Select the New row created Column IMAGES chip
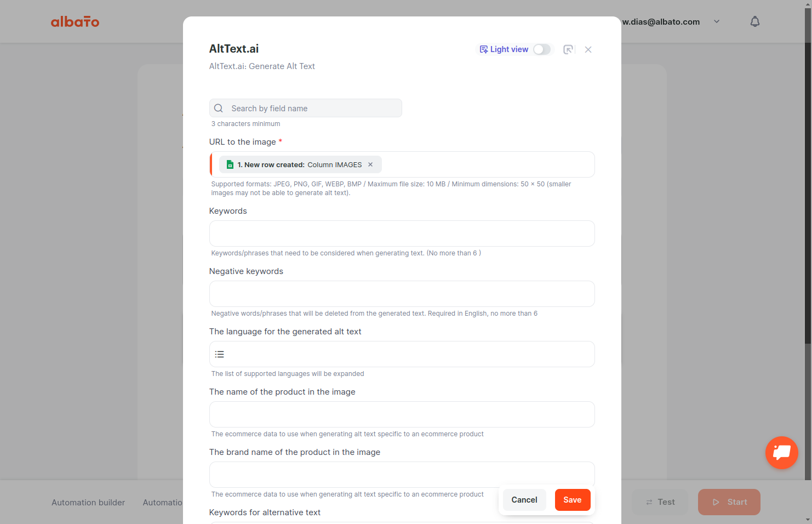The width and height of the screenshot is (812, 524). [300, 164]
